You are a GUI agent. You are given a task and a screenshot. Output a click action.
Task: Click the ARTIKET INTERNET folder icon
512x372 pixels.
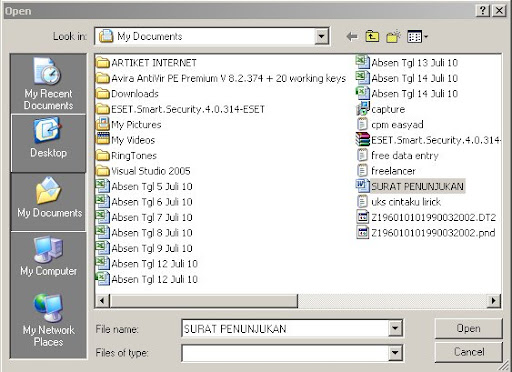[x=103, y=63]
